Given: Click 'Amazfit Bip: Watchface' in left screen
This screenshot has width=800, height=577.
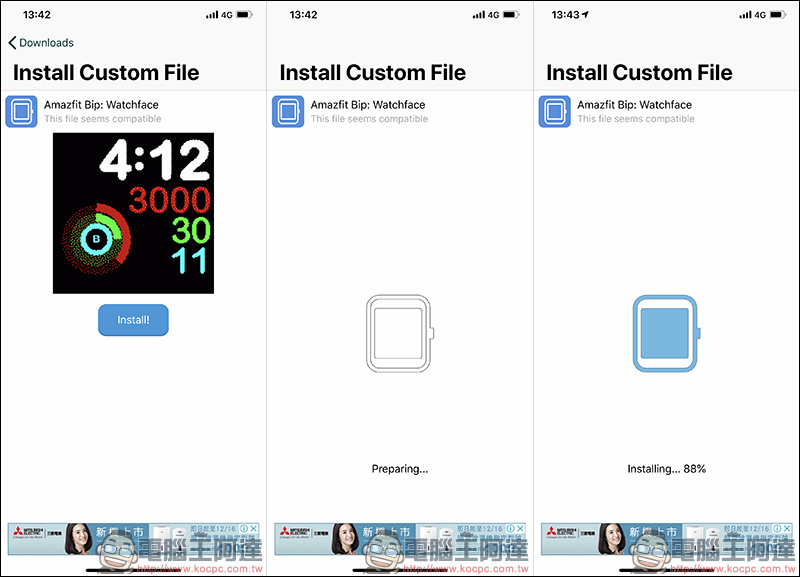Looking at the screenshot, I should coord(101,105).
